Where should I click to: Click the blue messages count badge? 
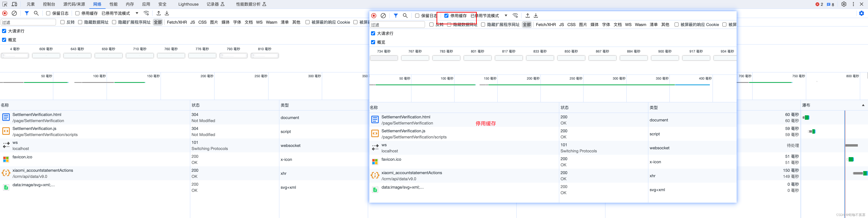pyautogui.click(x=830, y=4)
